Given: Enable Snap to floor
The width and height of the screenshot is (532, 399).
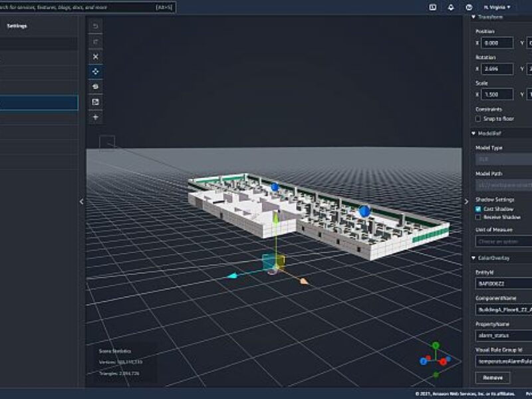Looking at the screenshot, I should (x=477, y=118).
